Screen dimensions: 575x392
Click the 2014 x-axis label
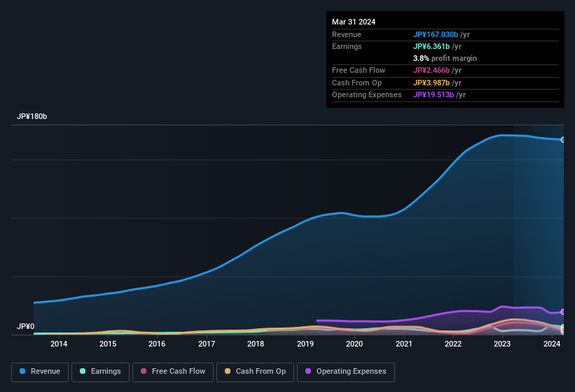[x=59, y=344]
